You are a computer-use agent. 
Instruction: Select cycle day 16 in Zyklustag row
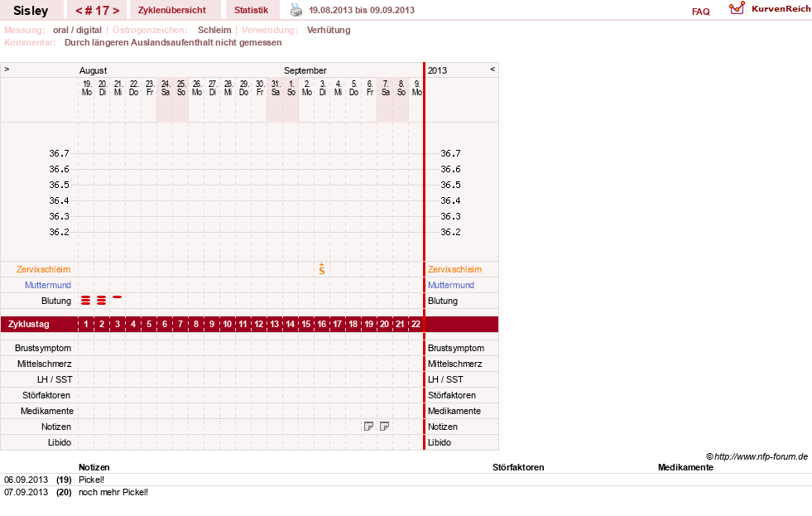(322, 325)
